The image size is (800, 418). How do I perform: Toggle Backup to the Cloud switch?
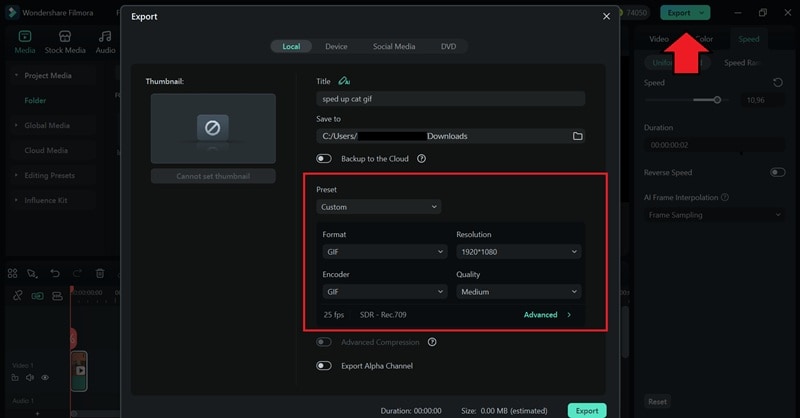coord(323,159)
